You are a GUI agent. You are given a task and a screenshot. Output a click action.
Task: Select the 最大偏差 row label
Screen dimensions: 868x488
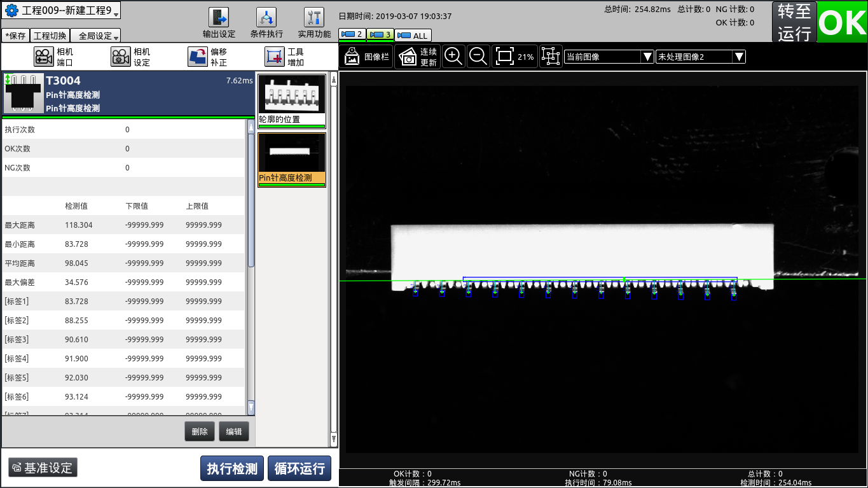tap(20, 282)
